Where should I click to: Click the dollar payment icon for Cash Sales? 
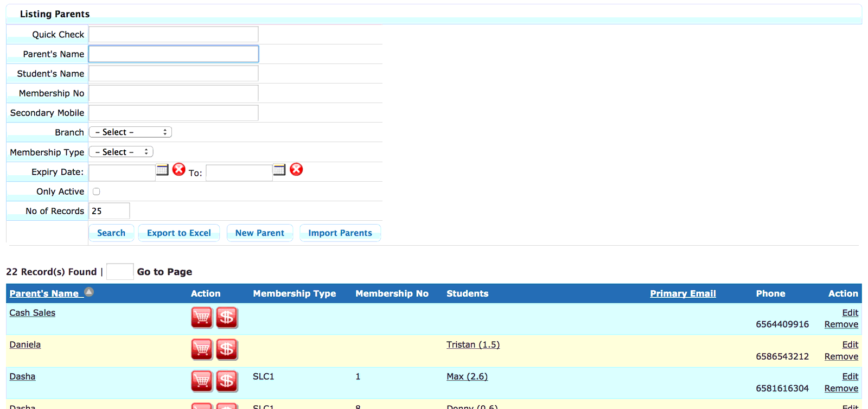pyautogui.click(x=227, y=318)
